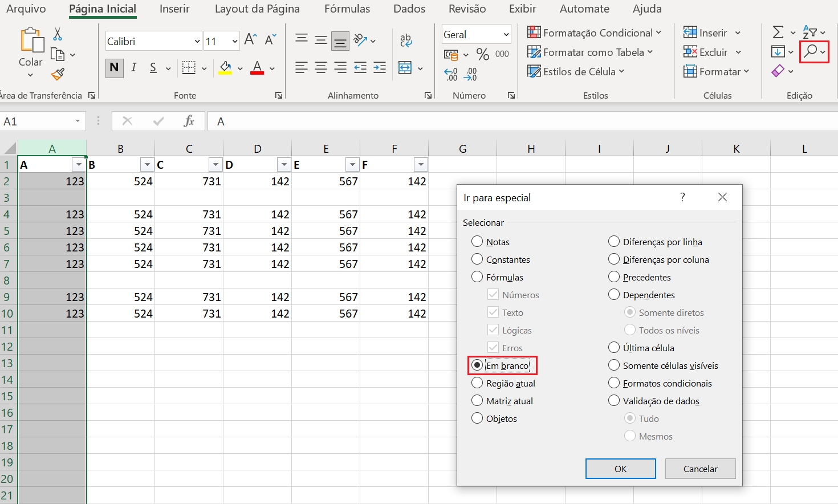The width and height of the screenshot is (838, 504).
Task: Toggle italic formatting
Action: click(133, 68)
